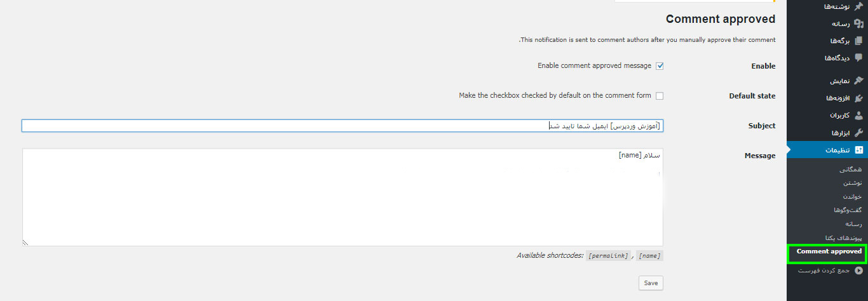This screenshot has height=301, width=868.
Task: Click جمع کردن فهرست collapse menu text
Action: click(824, 271)
